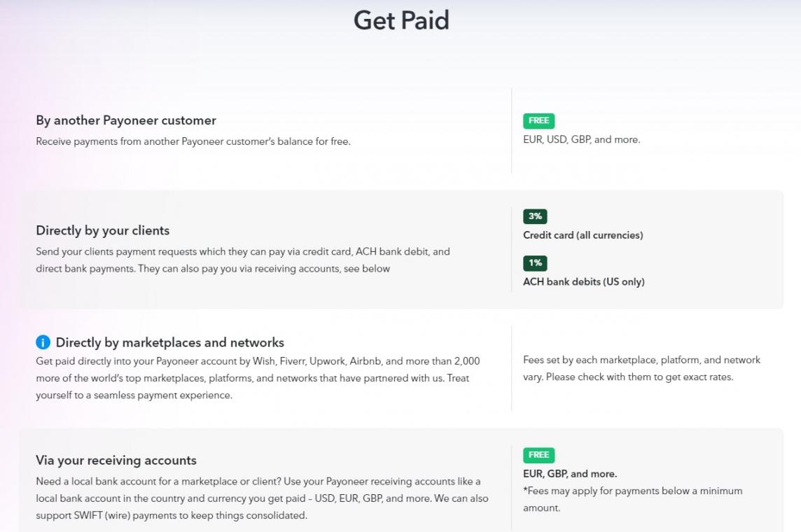Click Directly by marketplaces and networks heading

pyautogui.click(x=170, y=342)
